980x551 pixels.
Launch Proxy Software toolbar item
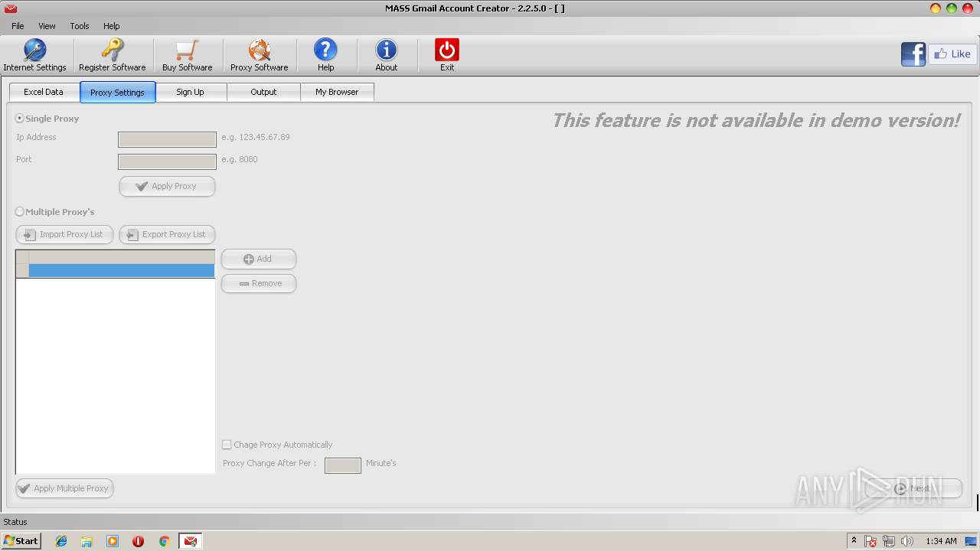click(x=259, y=55)
